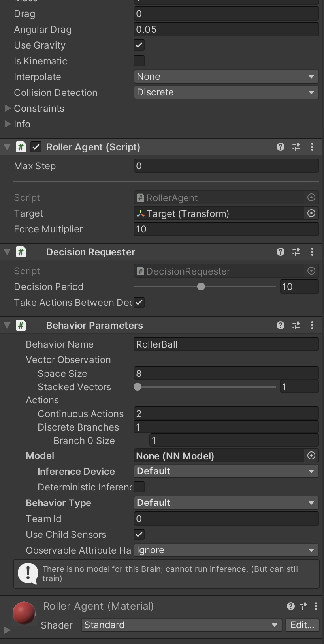Open Model field object picker
324x644 pixels.
311,456
